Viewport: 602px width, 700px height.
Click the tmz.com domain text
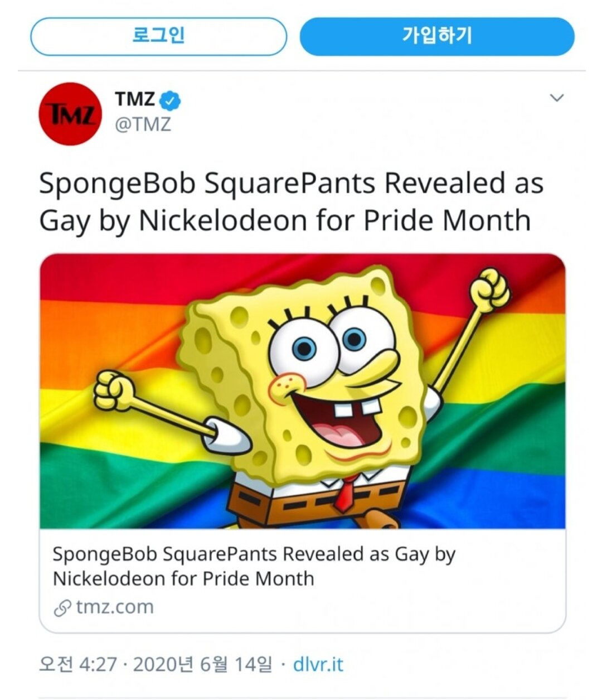pos(114,607)
